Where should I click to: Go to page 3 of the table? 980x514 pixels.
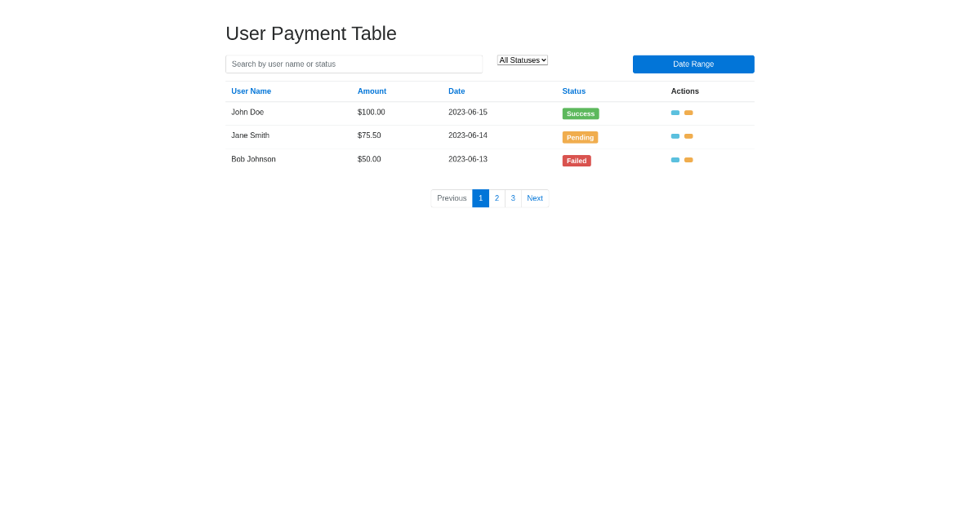click(x=513, y=198)
